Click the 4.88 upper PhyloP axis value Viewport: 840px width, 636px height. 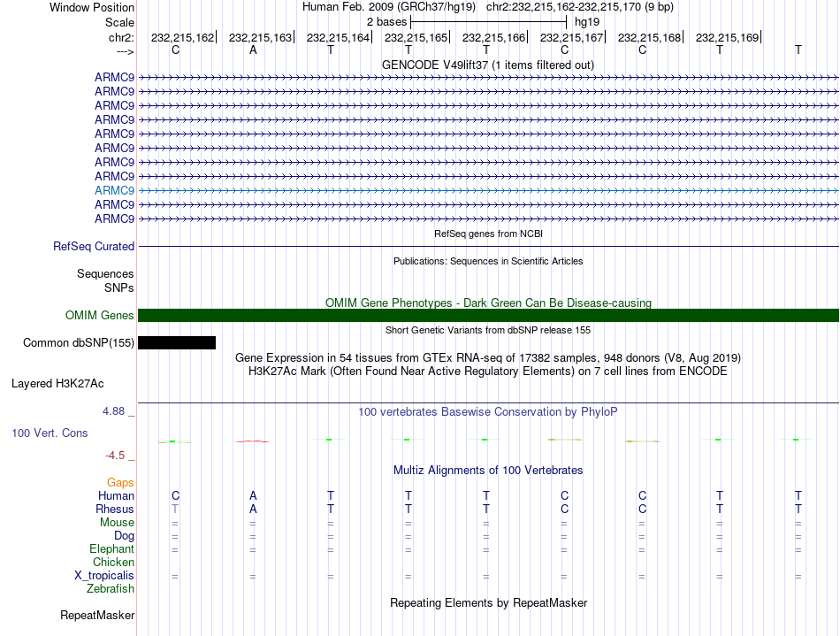(x=113, y=411)
